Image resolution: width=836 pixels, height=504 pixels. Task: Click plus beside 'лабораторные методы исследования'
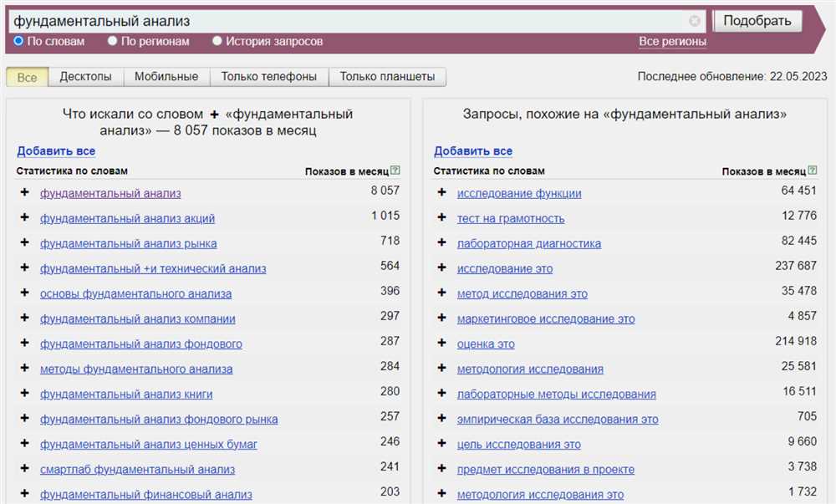[441, 393]
